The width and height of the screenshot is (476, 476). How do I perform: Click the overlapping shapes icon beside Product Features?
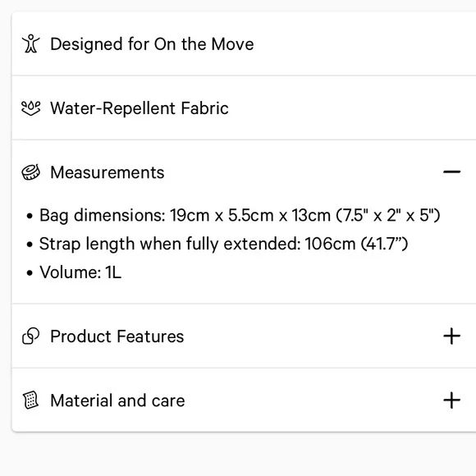click(x=30, y=336)
